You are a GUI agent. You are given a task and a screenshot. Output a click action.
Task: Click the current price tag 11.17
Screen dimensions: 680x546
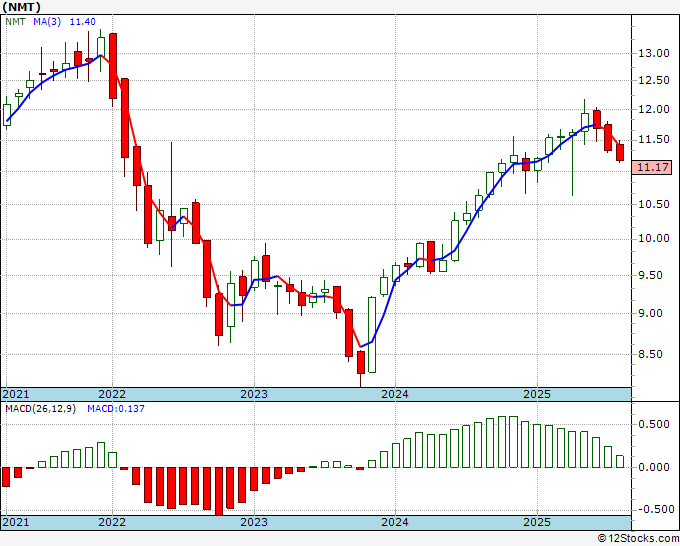click(651, 167)
